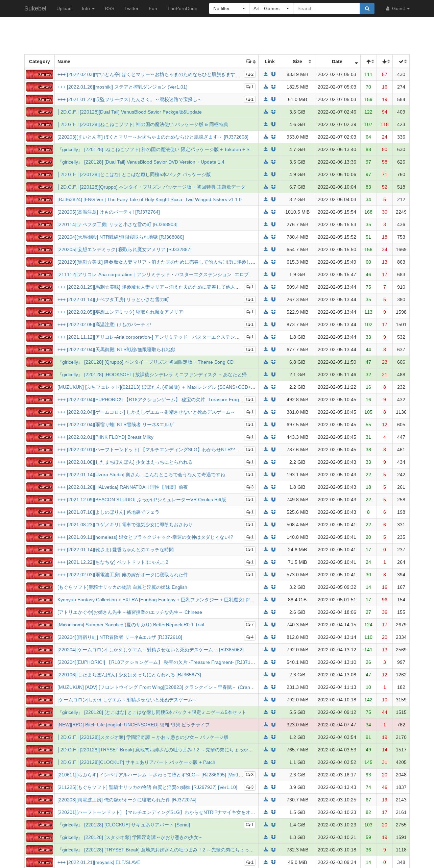
Task: Open [moyasix] ELF/SLAVE torrent link
Action: pyautogui.click(x=99, y=862)
